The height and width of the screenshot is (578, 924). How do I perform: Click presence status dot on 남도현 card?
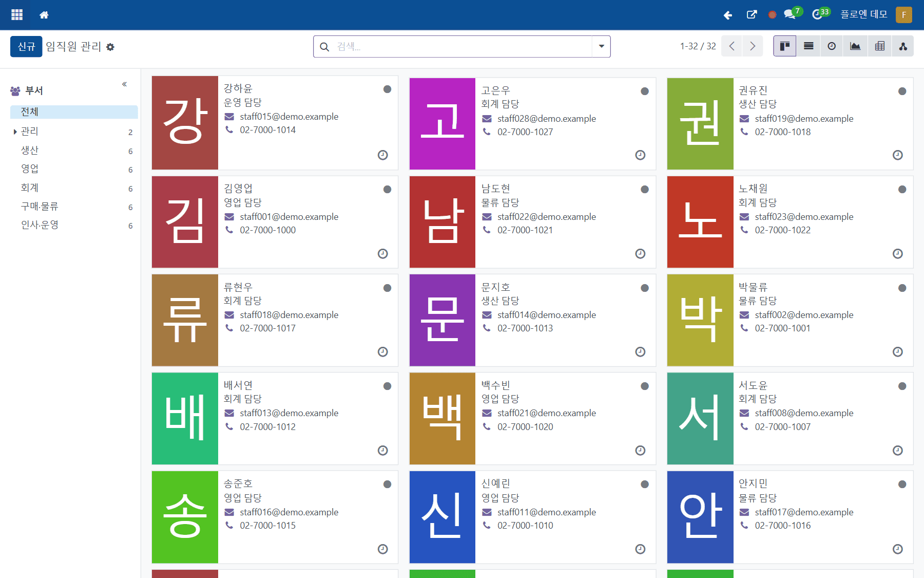coord(645,190)
